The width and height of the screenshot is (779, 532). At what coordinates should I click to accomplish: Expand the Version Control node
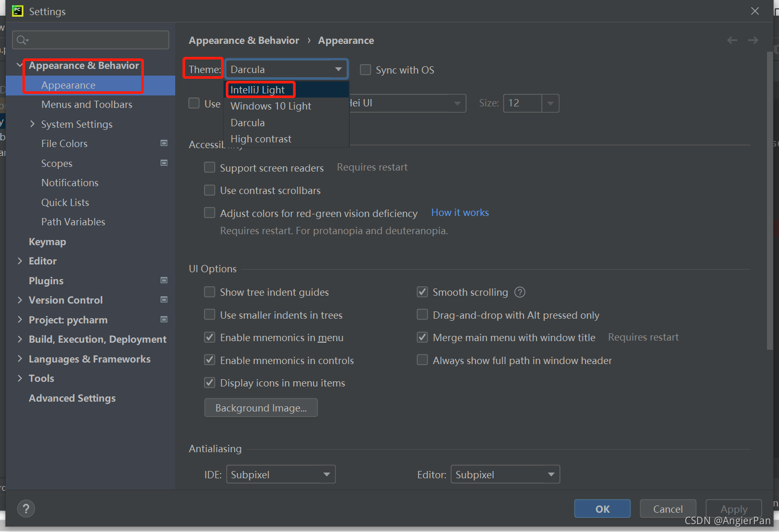click(20, 300)
